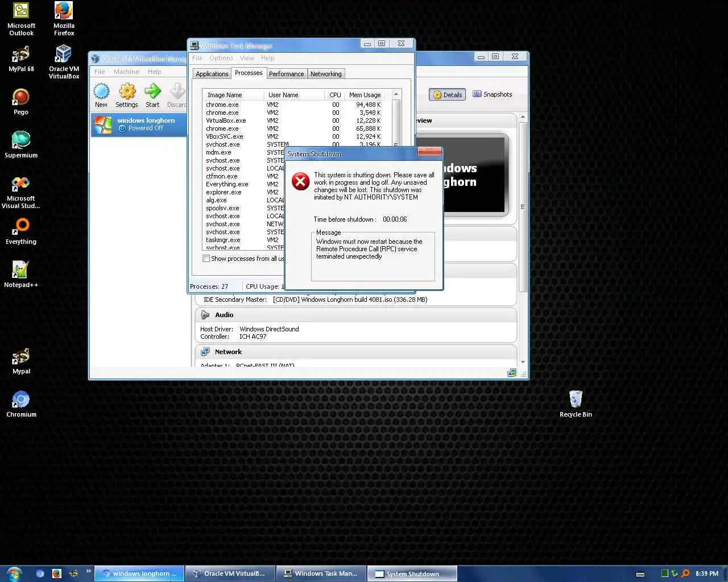Toggle Show processes from all users checkbox
The height and width of the screenshot is (582, 728).
tap(206, 259)
